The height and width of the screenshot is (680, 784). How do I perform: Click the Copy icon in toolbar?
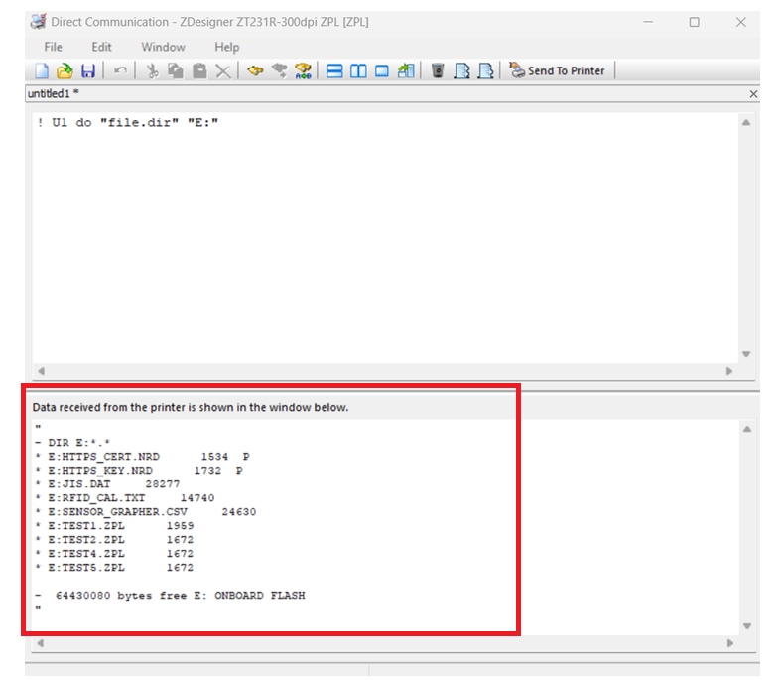176,70
